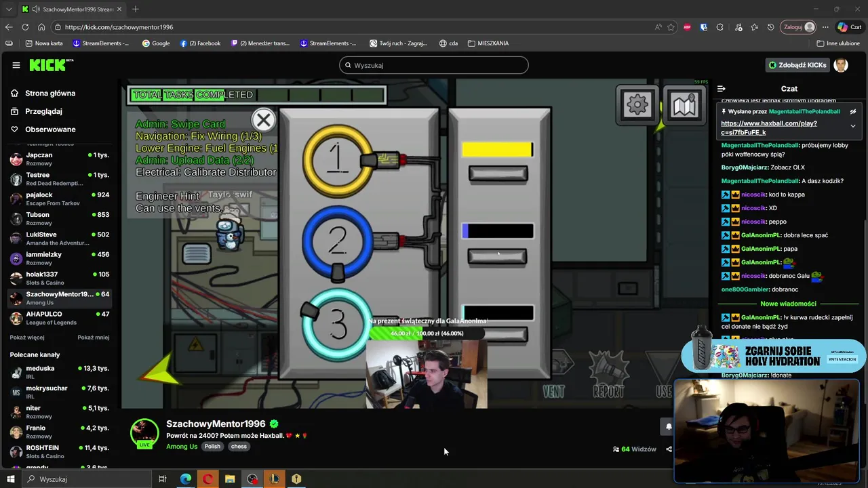Open Copilot Czat button
The height and width of the screenshot is (488, 868).
[x=850, y=27]
